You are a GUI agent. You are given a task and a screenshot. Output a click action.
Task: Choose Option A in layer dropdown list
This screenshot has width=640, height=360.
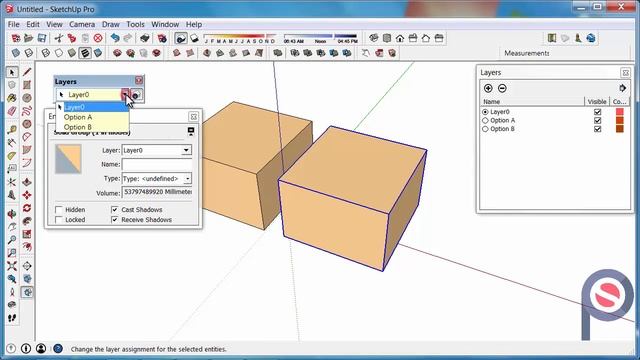click(93, 117)
